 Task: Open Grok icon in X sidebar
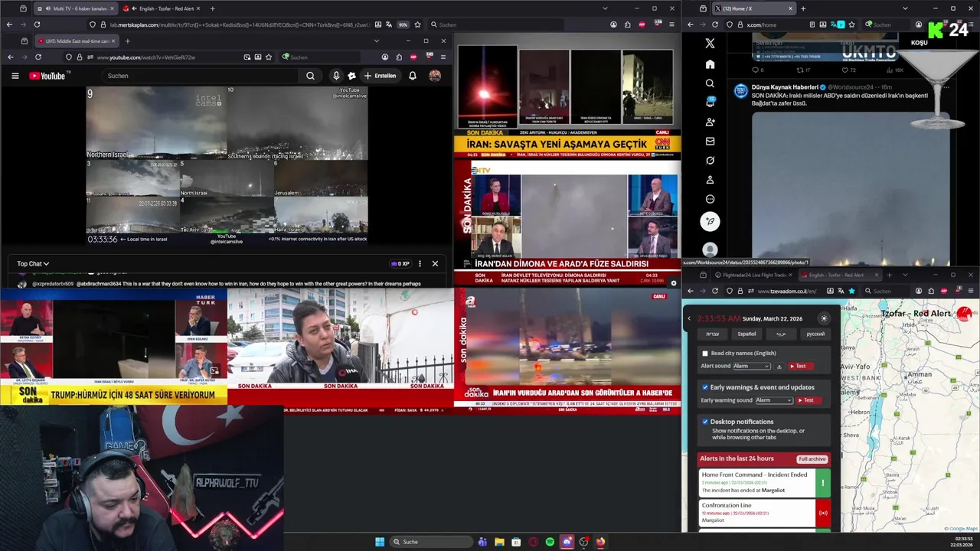click(710, 161)
